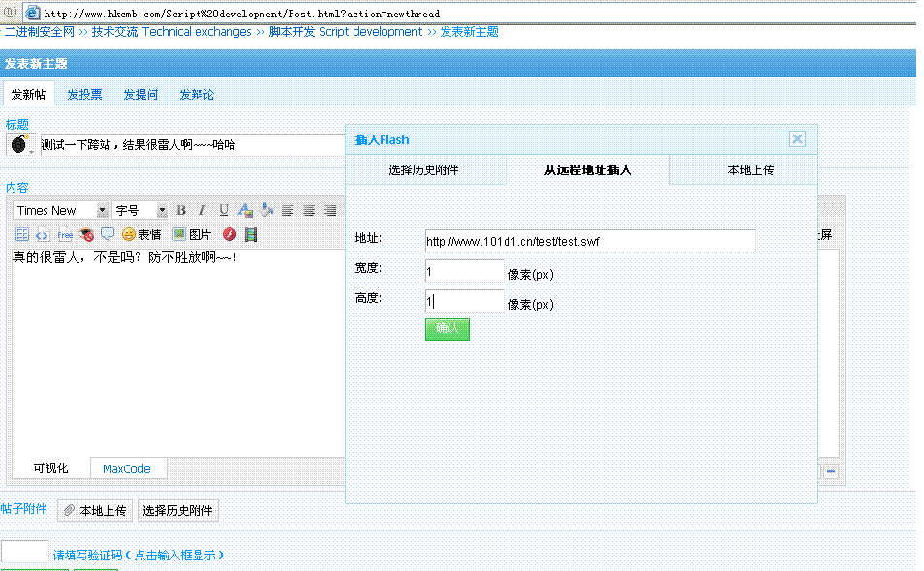This screenshot has height=571, width=924.
Task: Insert an image via 图片 button
Action: 192,235
